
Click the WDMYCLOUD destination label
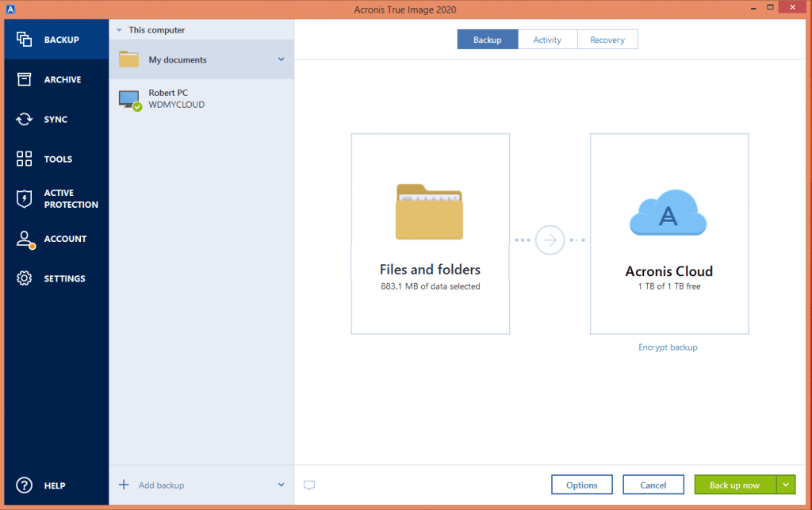[177, 105]
